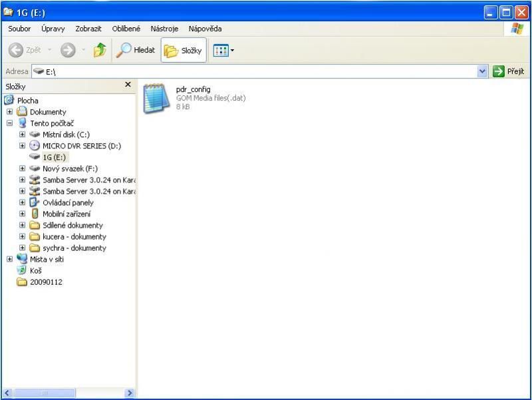This screenshot has width=532, height=400.
Task: Click the folder pane horizontal scrollbar
Action: [68, 393]
